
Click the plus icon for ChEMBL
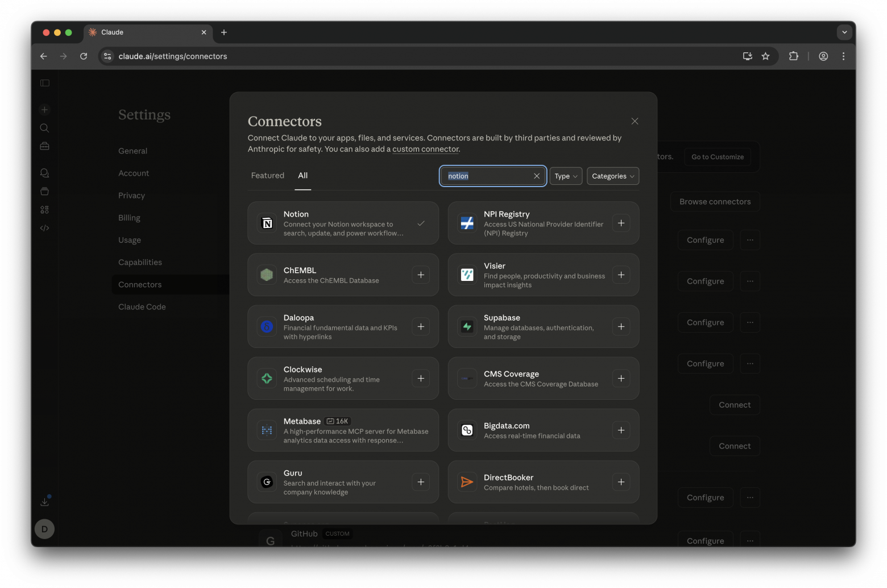click(421, 275)
